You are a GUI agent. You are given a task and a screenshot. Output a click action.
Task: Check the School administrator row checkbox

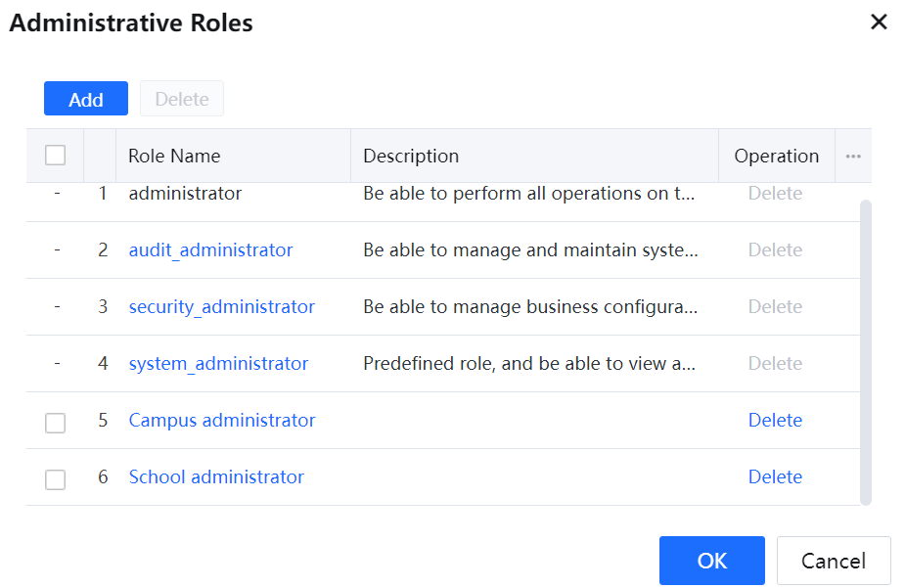[56, 478]
